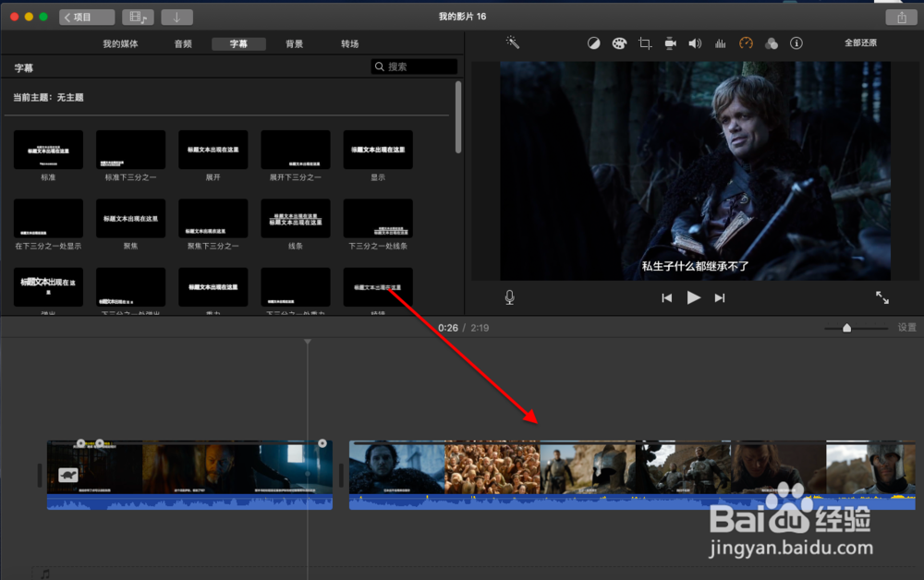Image resolution: width=924 pixels, height=580 pixels.
Task: Toggle the media library browser button
Action: [138, 17]
